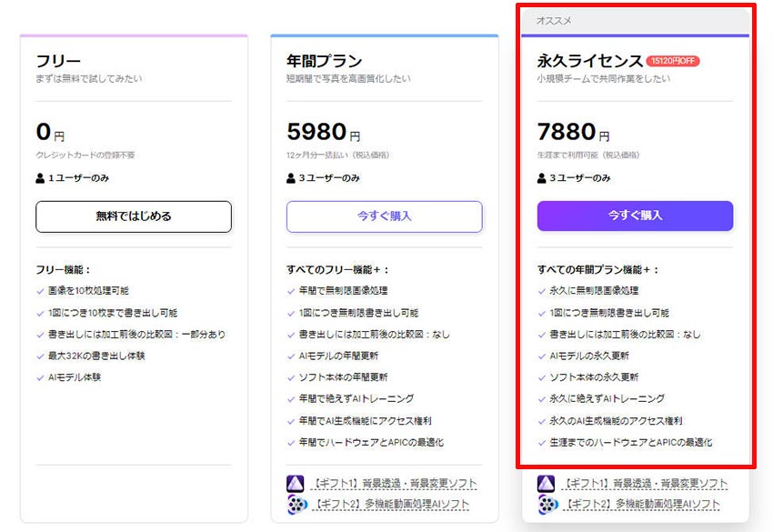The image size is (773, 532).
Task: Click the purple 今すぐ購入 button for 永久ライセンス
Action: [635, 216]
